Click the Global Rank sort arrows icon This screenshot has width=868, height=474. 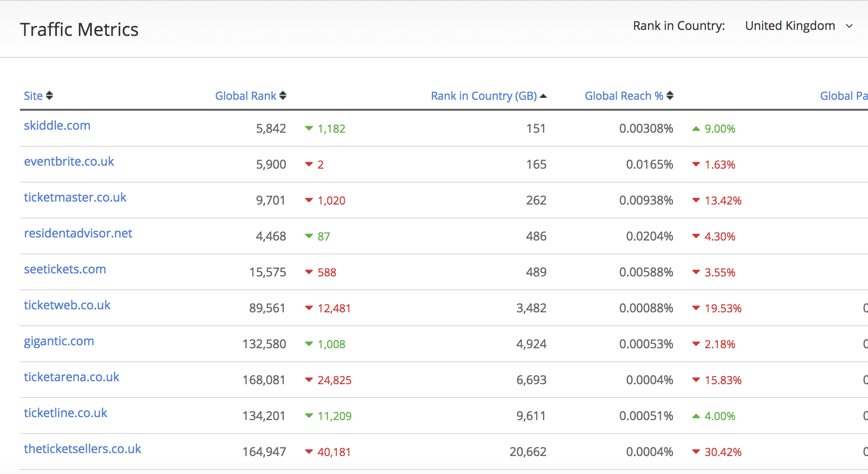[283, 95]
